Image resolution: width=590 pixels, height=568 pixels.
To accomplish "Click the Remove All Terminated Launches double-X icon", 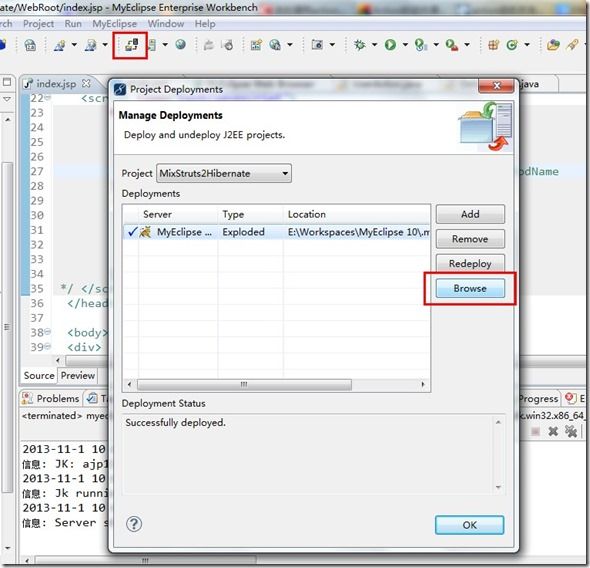I will point(571,431).
